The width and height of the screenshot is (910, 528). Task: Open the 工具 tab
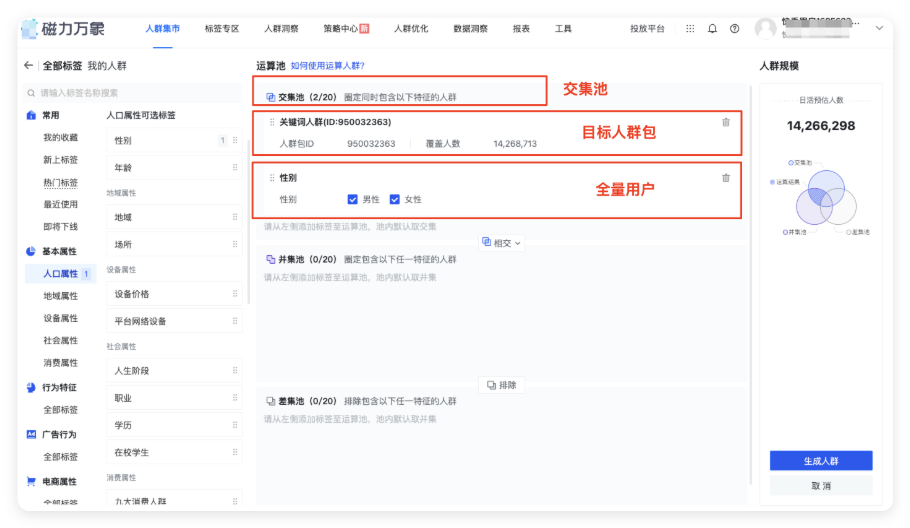click(564, 28)
